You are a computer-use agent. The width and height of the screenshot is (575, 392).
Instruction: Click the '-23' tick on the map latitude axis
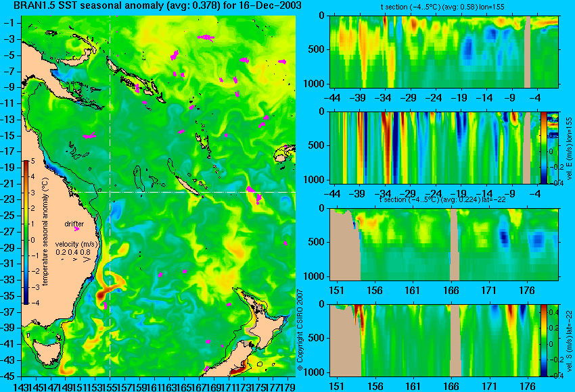(7, 199)
